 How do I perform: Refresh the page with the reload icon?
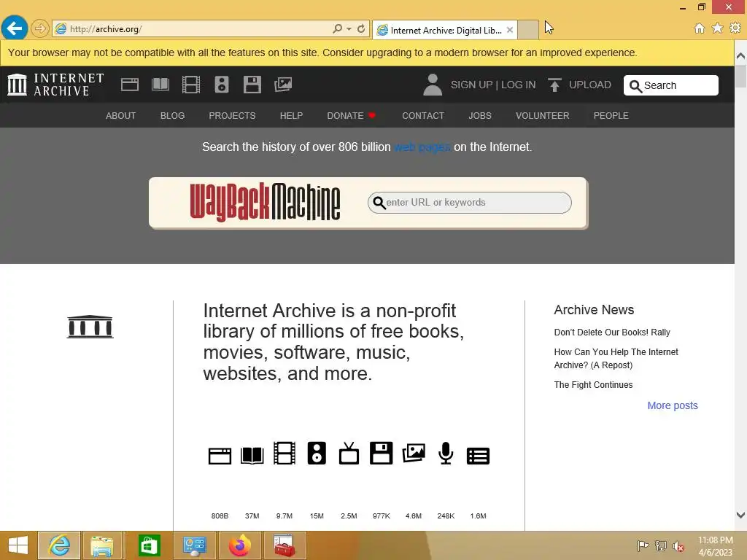coord(361,28)
